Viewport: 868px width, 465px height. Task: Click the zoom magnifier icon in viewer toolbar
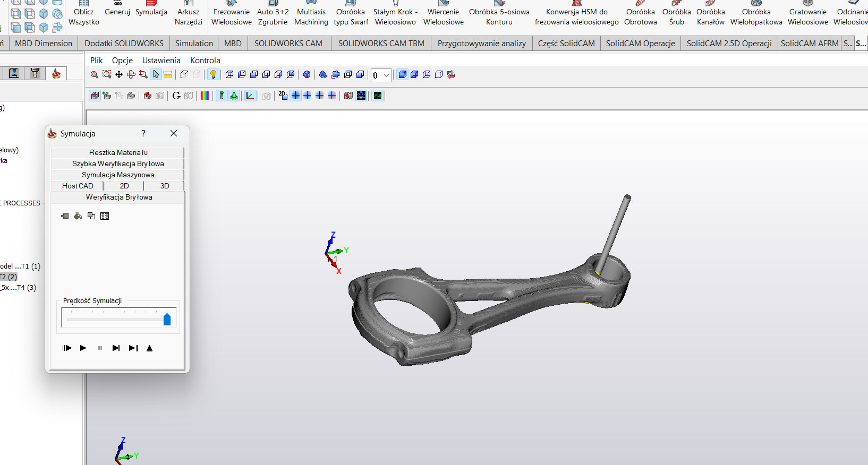[x=94, y=75]
